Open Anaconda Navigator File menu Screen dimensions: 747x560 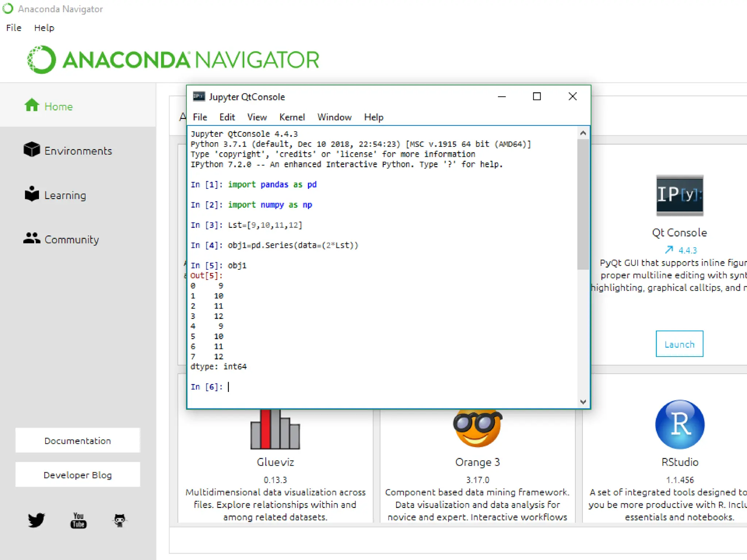(14, 28)
